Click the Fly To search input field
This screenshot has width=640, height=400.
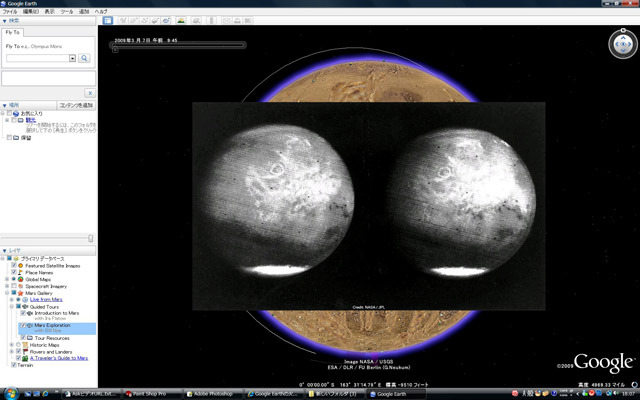tap(37, 58)
